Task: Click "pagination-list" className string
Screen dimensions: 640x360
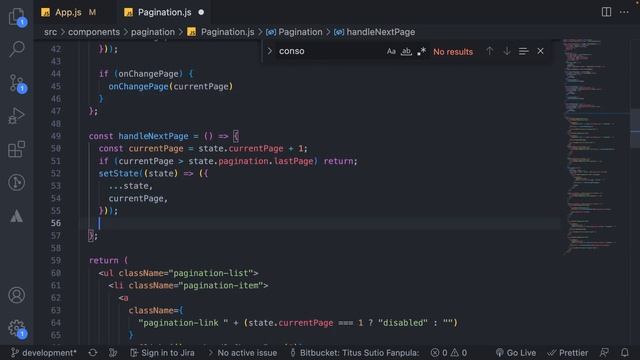Action: pyautogui.click(x=211, y=273)
